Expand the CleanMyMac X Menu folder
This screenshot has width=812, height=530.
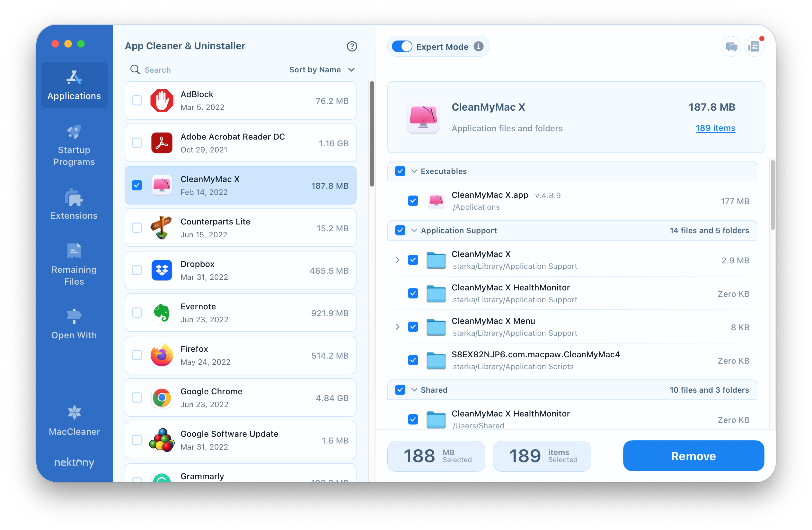[397, 326]
